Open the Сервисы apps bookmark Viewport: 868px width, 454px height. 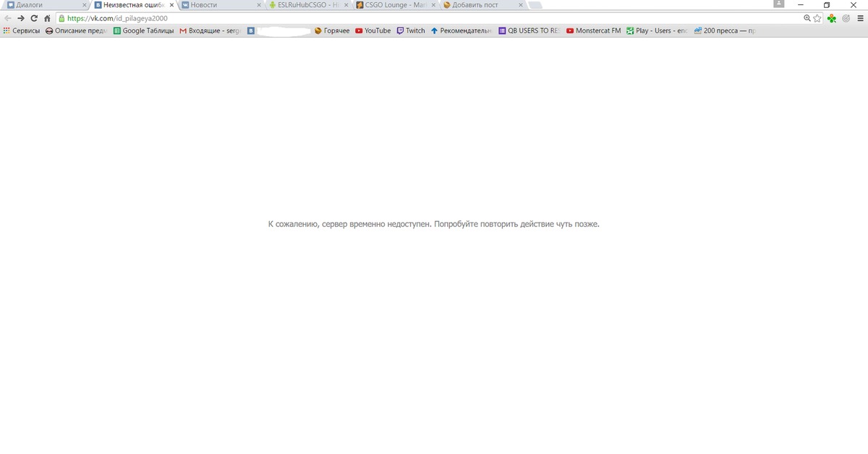pos(22,30)
